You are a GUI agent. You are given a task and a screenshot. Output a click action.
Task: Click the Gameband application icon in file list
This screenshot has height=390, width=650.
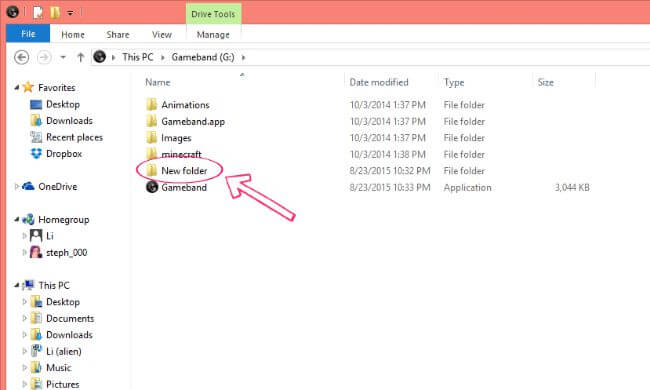pos(152,187)
